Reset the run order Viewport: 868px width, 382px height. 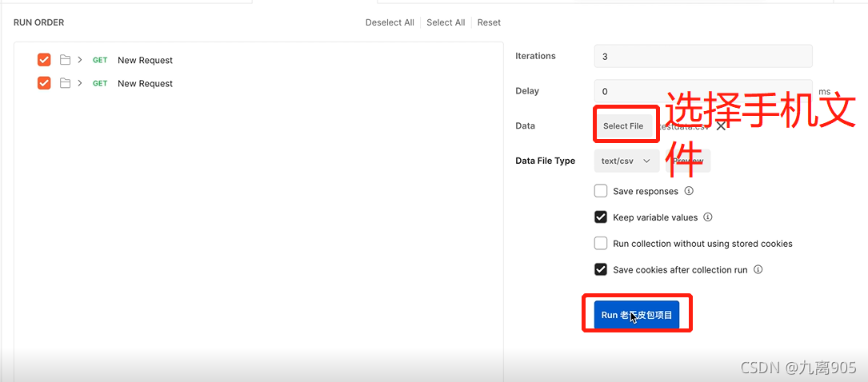point(489,22)
